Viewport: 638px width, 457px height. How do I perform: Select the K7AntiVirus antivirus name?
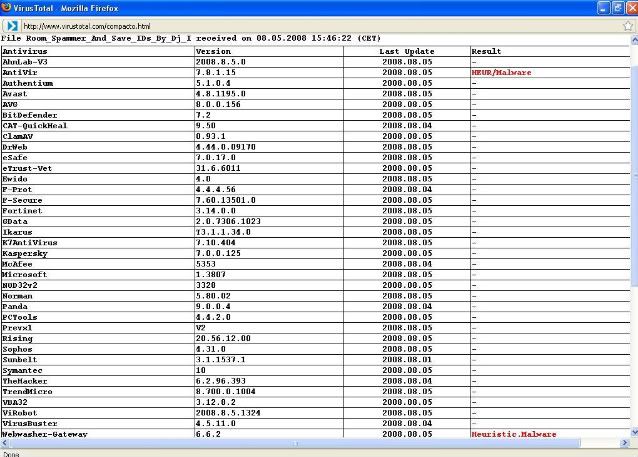pos(30,243)
